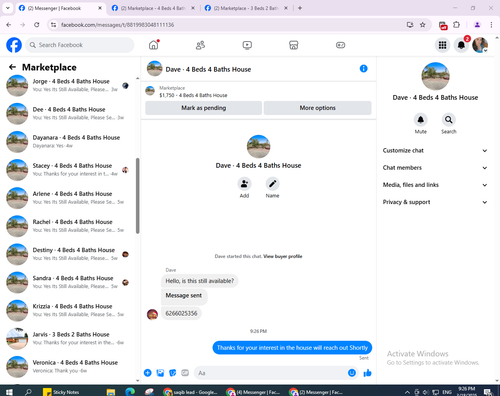The height and width of the screenshot is (396, 500).
Task: Open a new browser tab
Action: tap(300, 8)
